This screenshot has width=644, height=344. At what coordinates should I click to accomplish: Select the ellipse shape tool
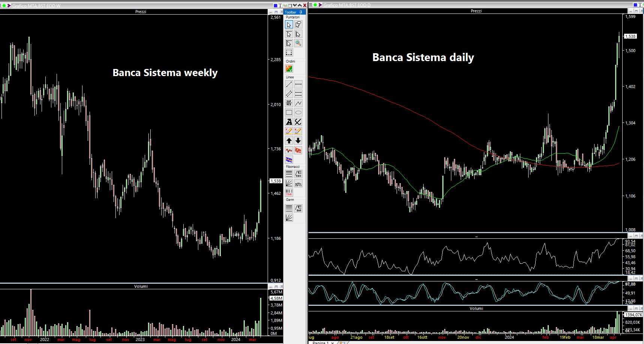298,112
